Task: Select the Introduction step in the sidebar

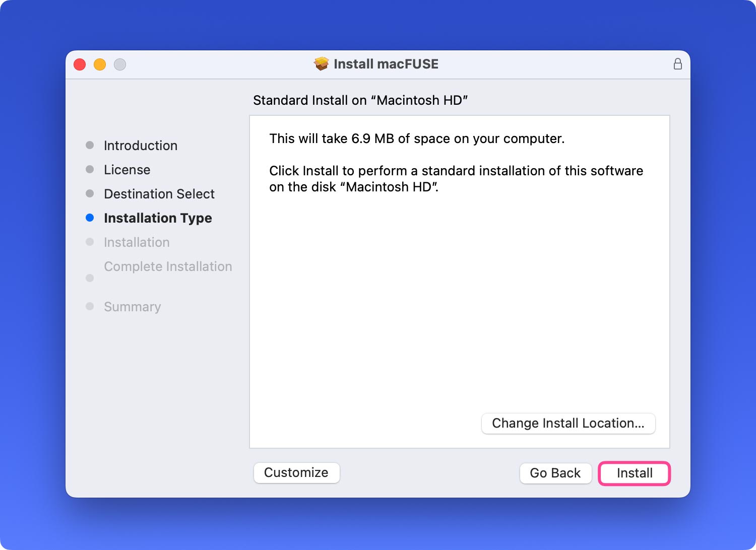Action: [x=140, y=146]
